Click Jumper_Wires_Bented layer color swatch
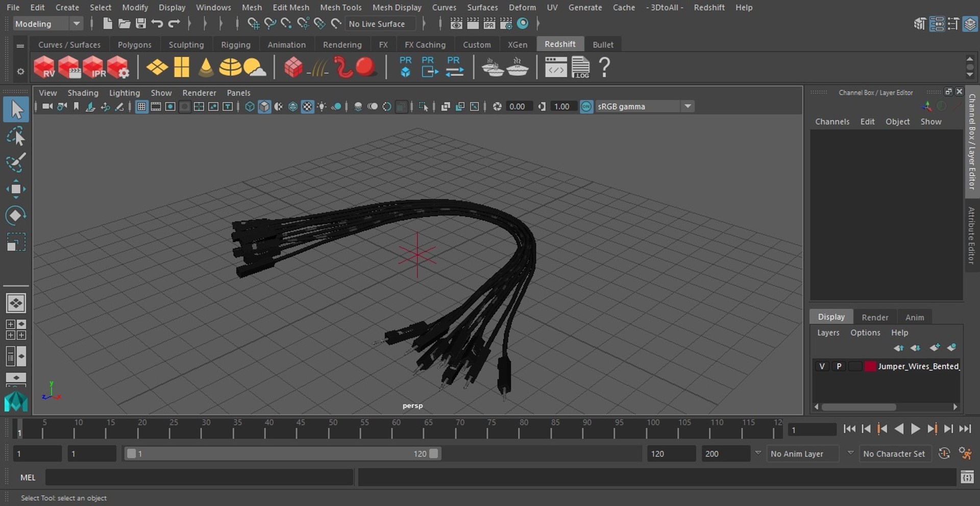Screen dimensions: 980x506 [870, 366]
